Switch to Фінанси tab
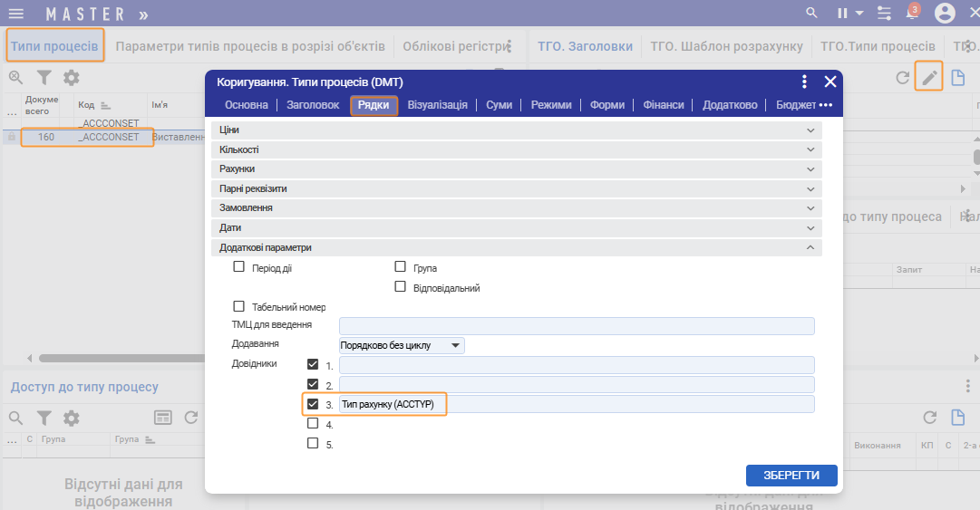Screen dimensions: 980x510 (663, 105)
